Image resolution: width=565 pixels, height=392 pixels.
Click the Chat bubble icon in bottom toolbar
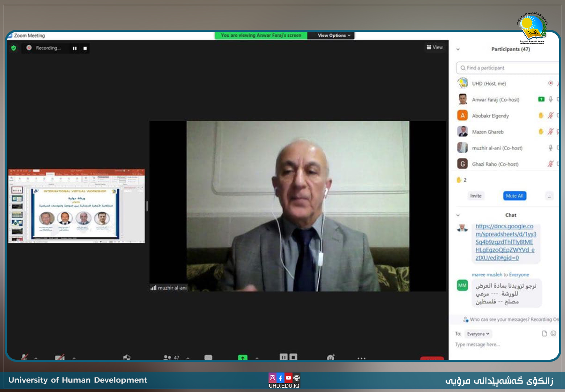(208, 358)
